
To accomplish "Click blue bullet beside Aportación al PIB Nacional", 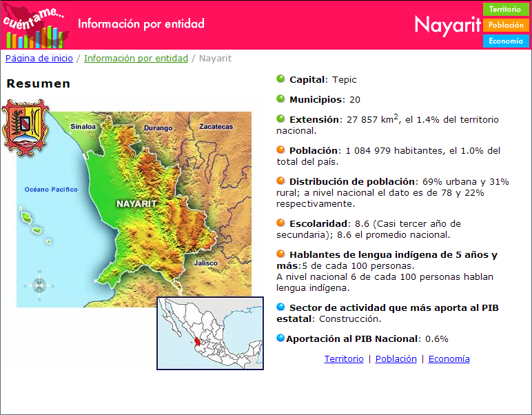I will click(x=280, y=338).
